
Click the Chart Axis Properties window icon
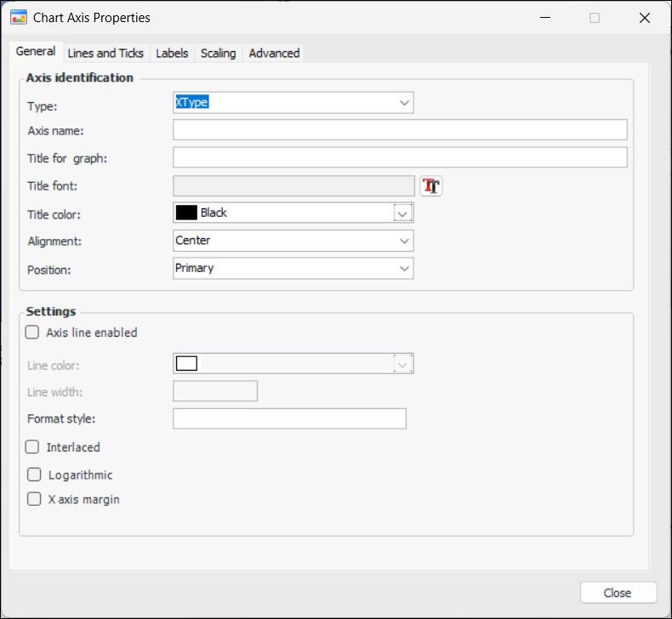coord(18,17)
